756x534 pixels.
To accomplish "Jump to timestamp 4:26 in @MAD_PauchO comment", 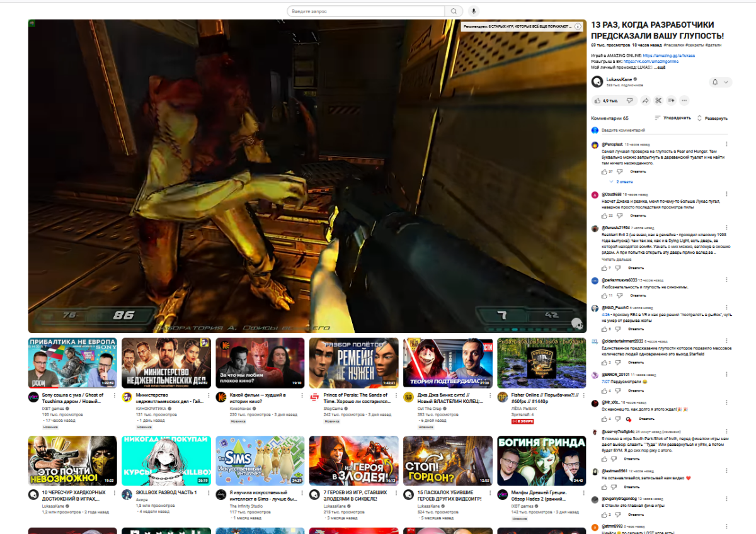I will (605, 314).
